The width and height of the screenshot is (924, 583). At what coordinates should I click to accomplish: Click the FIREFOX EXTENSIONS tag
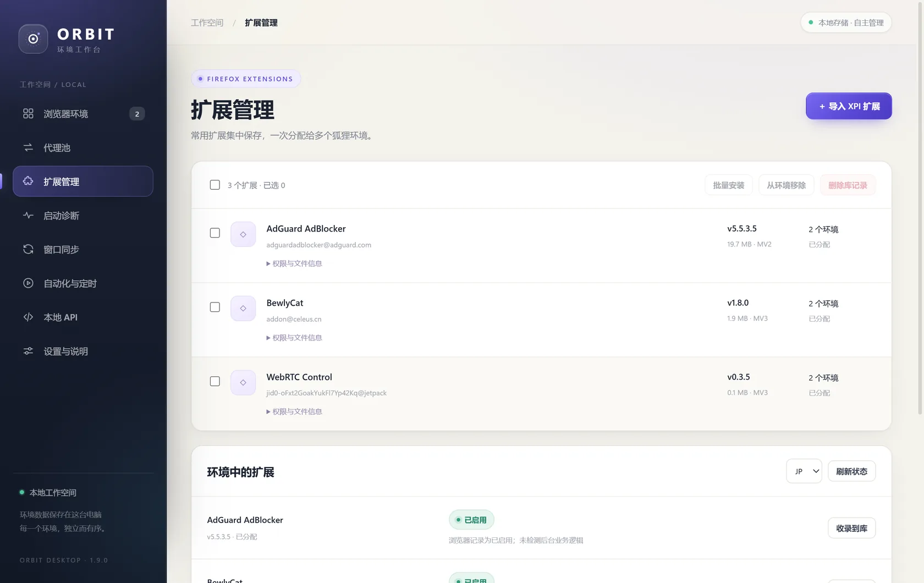[246, 79]
